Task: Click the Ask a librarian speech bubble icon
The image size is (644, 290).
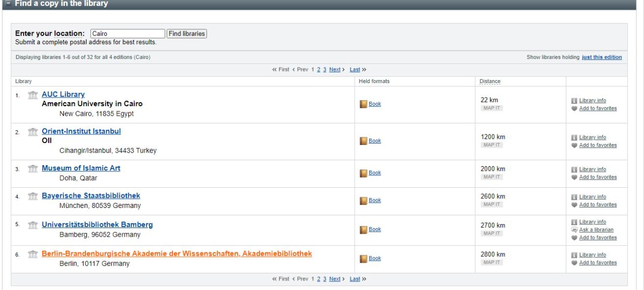Action: pyautogui.click(x=574, y=230)
